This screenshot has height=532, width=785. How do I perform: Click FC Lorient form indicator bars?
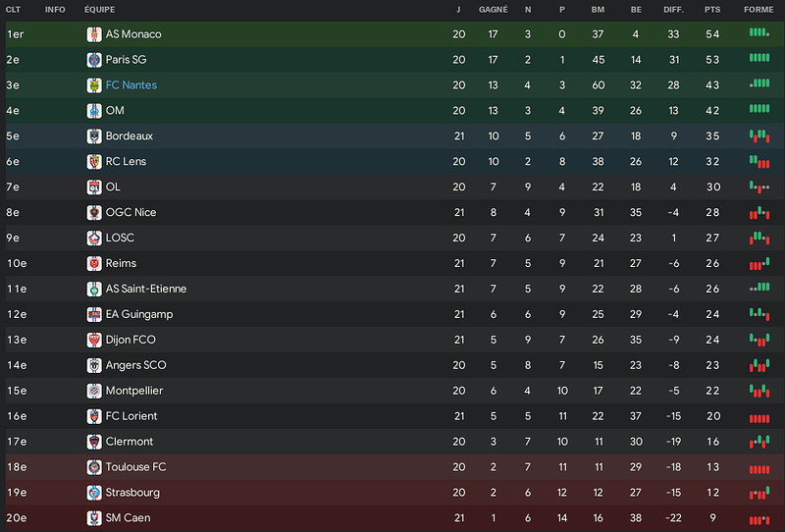pyautogui.click(x=759, y=418)
